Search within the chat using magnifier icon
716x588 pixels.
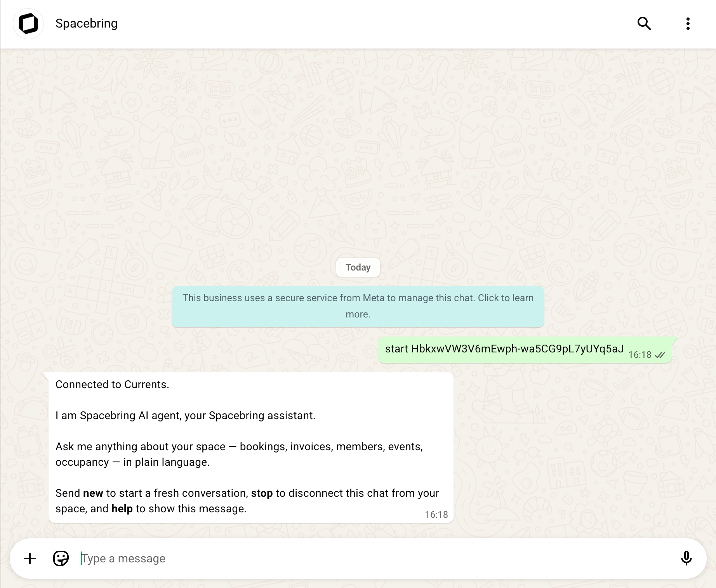tap(644, 24)
